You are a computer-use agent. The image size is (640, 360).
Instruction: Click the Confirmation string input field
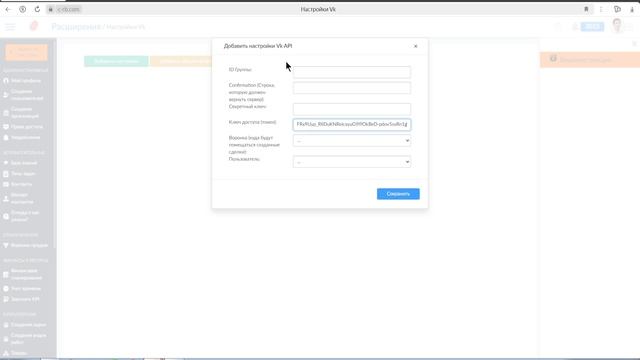352,87
